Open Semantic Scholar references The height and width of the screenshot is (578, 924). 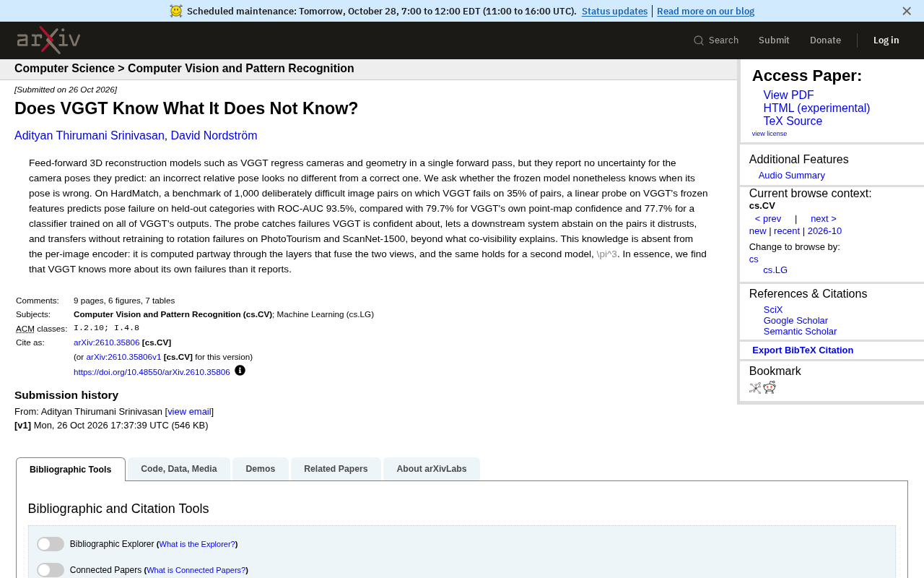click(800, 332)
